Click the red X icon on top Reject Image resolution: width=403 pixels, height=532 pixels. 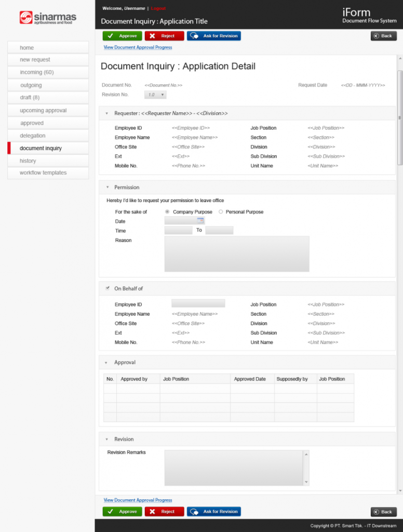(153, 36)
